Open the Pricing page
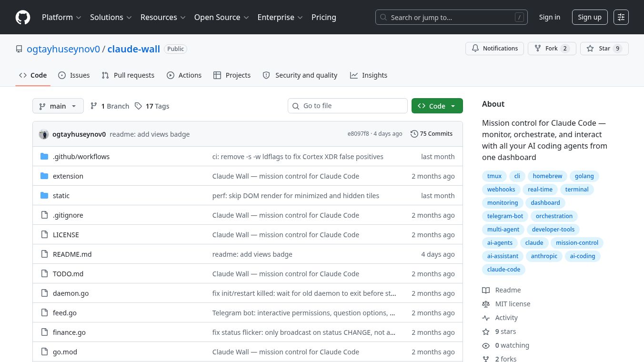Image resolution: width=644 pixels, height=362 pixels. 324,17
